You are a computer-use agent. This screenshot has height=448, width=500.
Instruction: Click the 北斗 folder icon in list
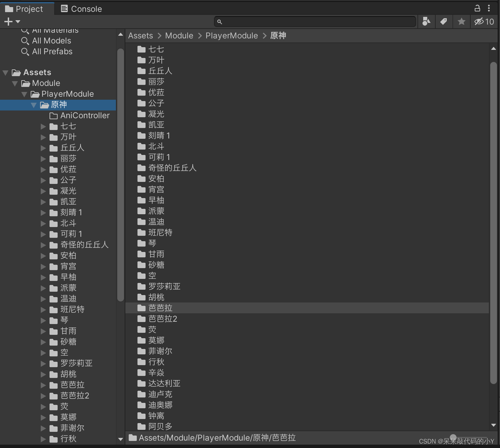[142, 147]
